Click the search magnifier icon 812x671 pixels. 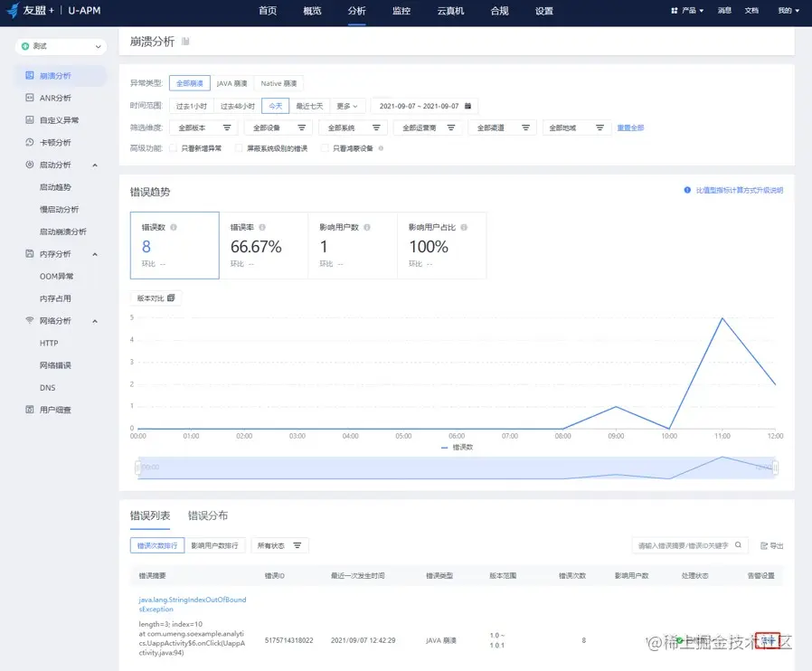point(738,545)
